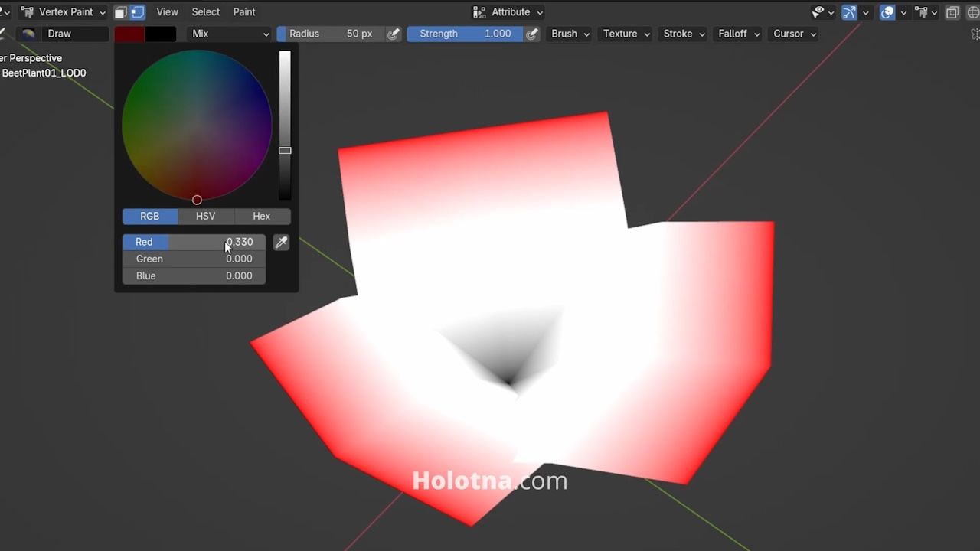This screenshot has width=980, height=551.
Task: Expand the Brush settings dropdown
Action: 570,34
